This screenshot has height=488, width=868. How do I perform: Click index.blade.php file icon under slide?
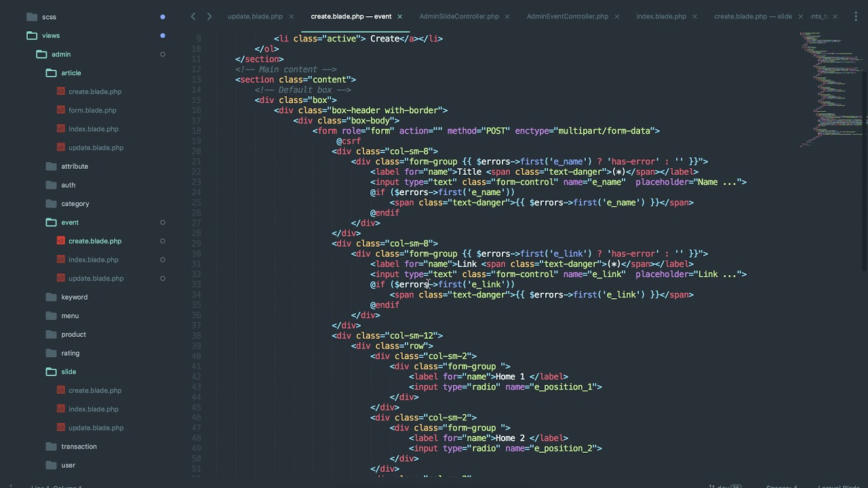[x=61, y=409]
